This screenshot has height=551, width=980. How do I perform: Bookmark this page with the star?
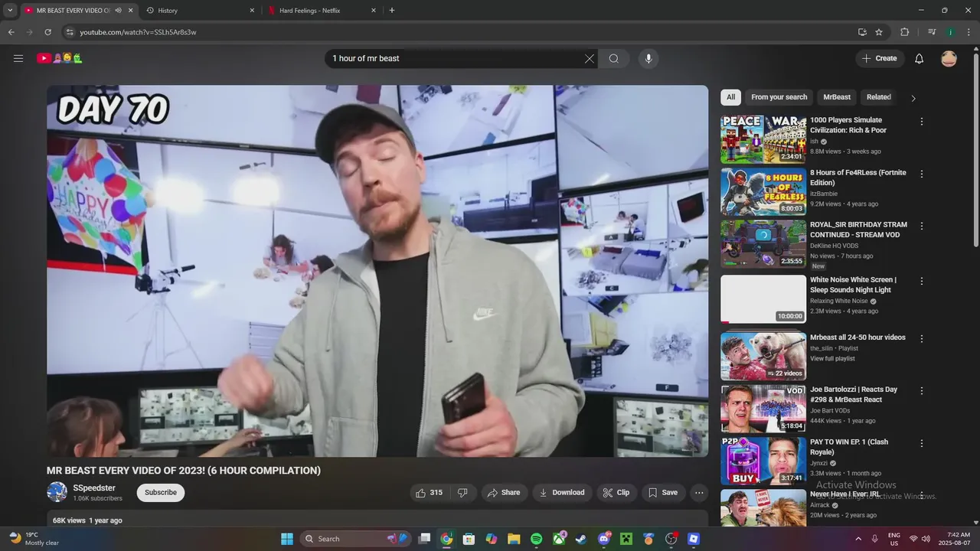(x=879, y=32)
